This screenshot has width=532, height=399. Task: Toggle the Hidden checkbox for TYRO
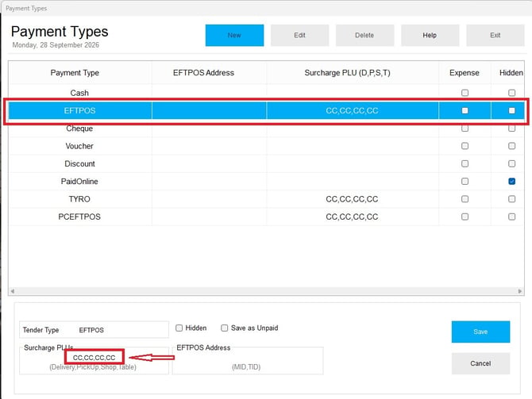[x=511, y=199]
